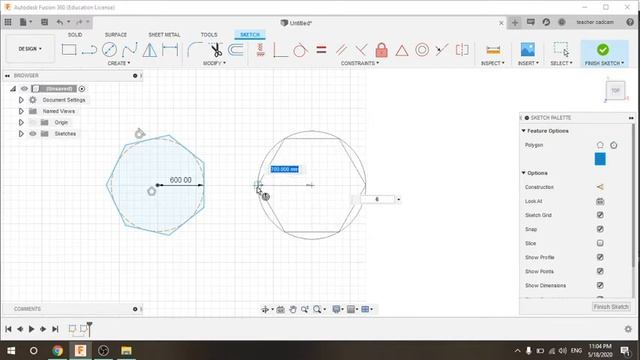Switch to the TOOLS tab
This screenshot has height=360, width=640.
[x=209, y=35]
